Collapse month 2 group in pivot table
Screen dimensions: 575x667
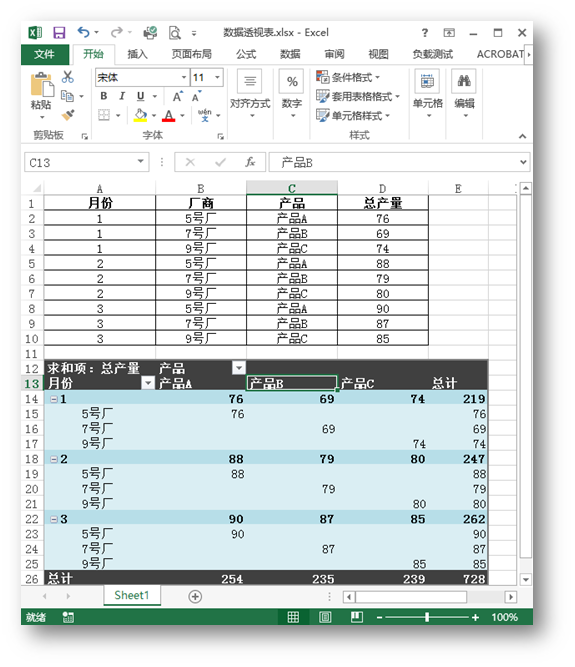(x=54, y=459)
